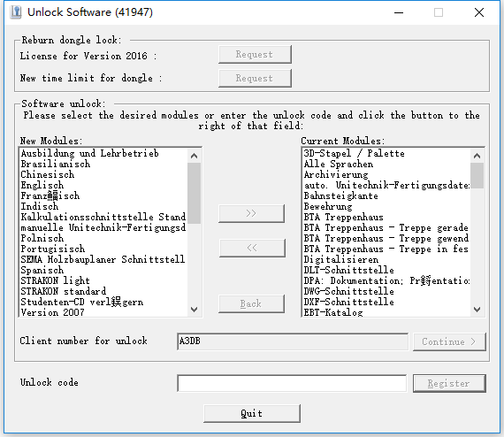Select 'BTA Treppenhaus - Treppe gewend' entry
The image size is (504, 437).
[386, 238]
